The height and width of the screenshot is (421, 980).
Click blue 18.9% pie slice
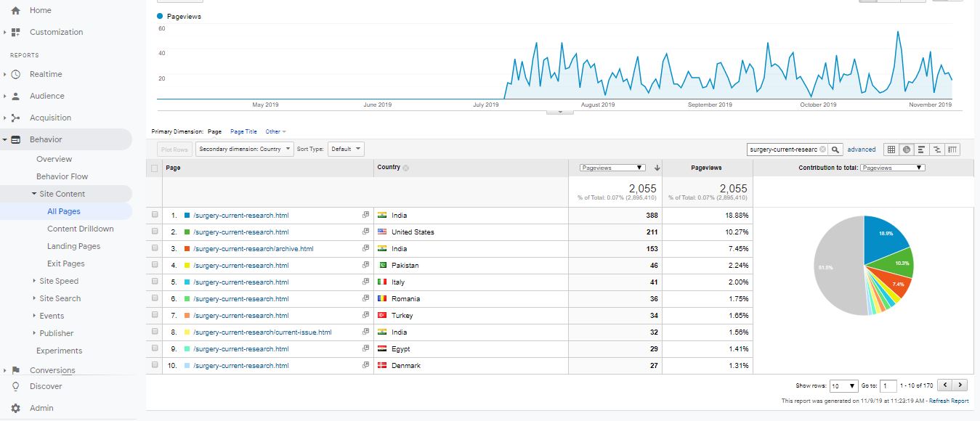click(883, 237)
